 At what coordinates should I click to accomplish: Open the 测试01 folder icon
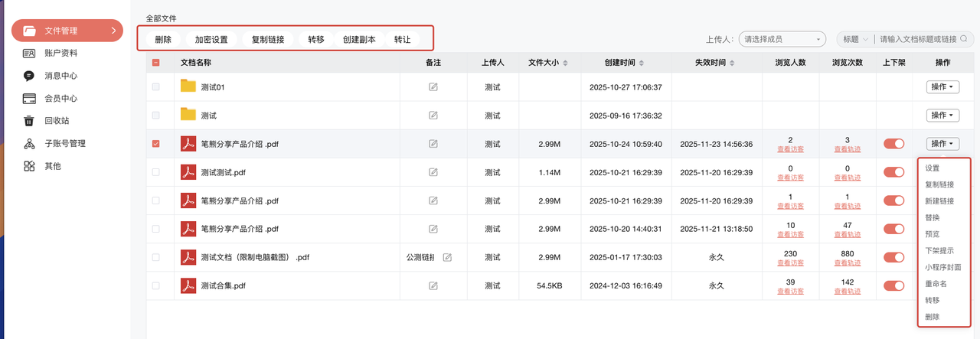[188, 86]
